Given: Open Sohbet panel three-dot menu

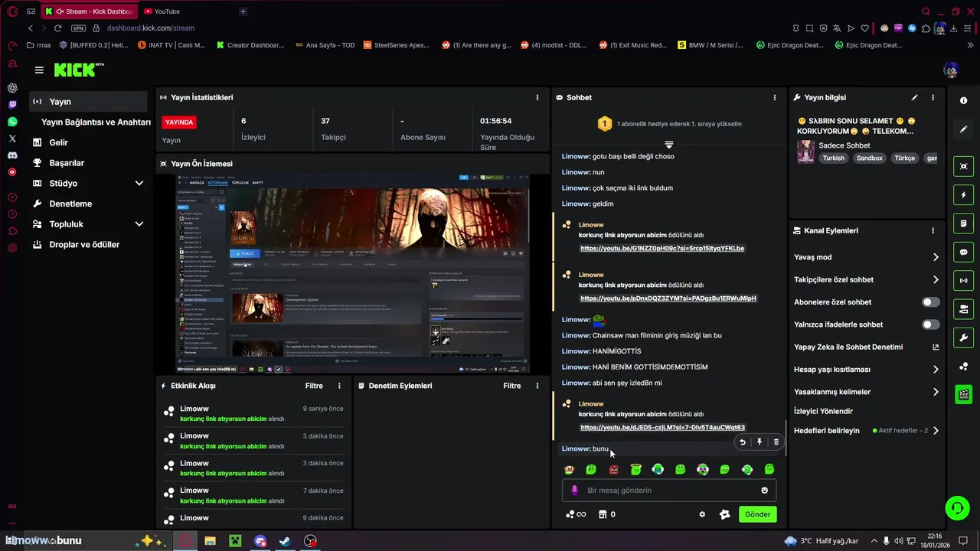Looking at the screenshot, I should [x=775, y=98].
